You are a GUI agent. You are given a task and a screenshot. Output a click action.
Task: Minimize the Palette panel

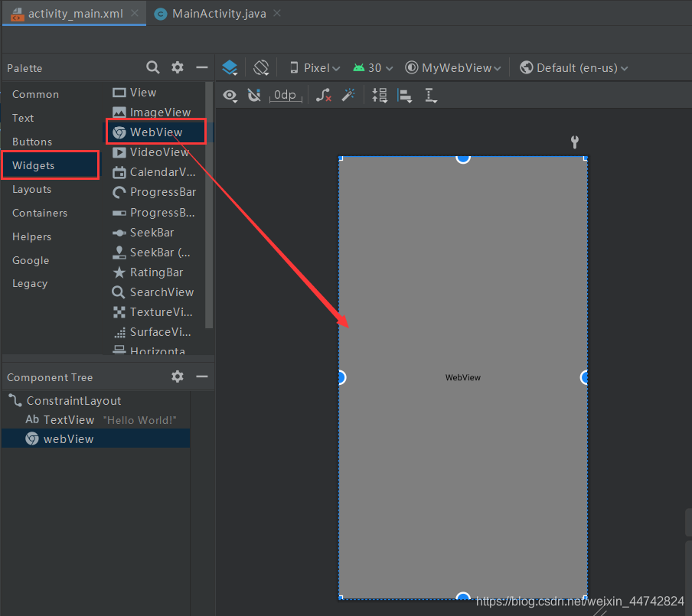(x=201, y=67)
